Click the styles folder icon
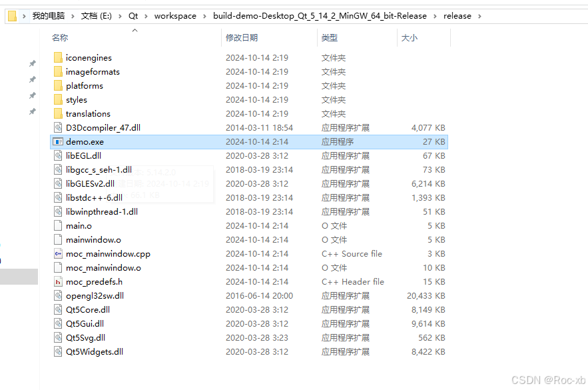The width and height of the screenshot is (588, 390). (x=58, y=99)
